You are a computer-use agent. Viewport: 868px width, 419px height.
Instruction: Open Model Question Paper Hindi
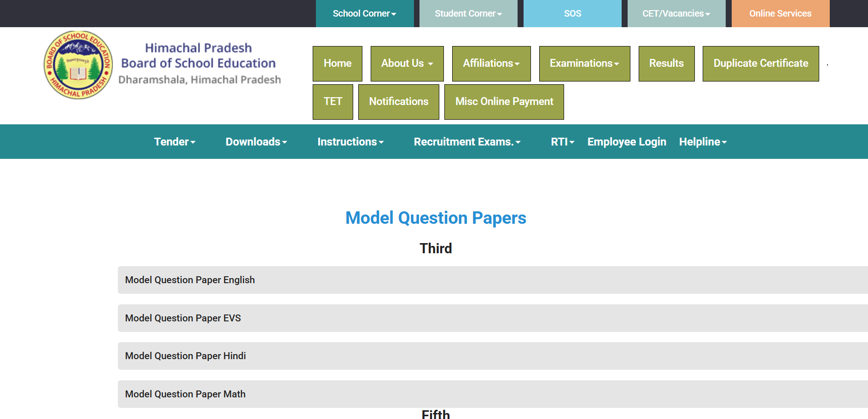[x=493, y=356]
